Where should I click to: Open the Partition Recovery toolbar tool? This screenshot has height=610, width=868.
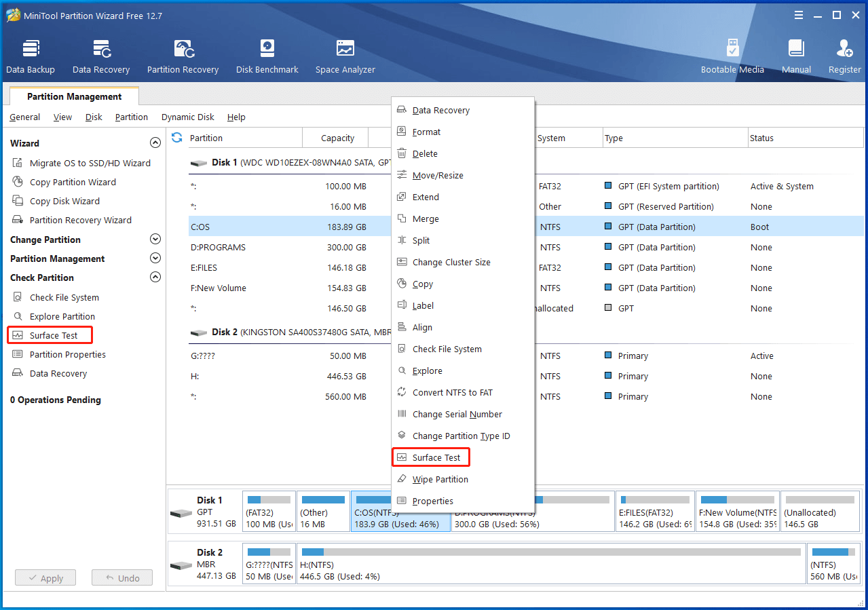[x=183, y=57]
